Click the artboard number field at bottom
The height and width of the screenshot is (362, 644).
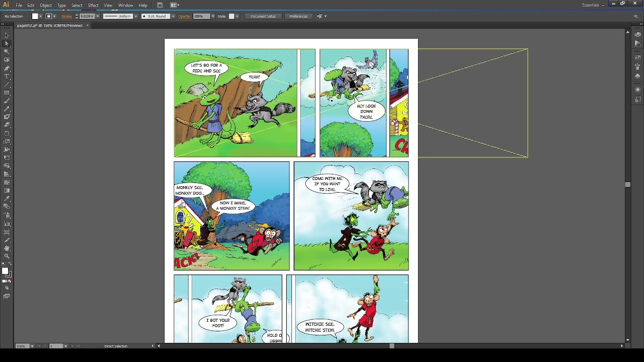(56, 346)
